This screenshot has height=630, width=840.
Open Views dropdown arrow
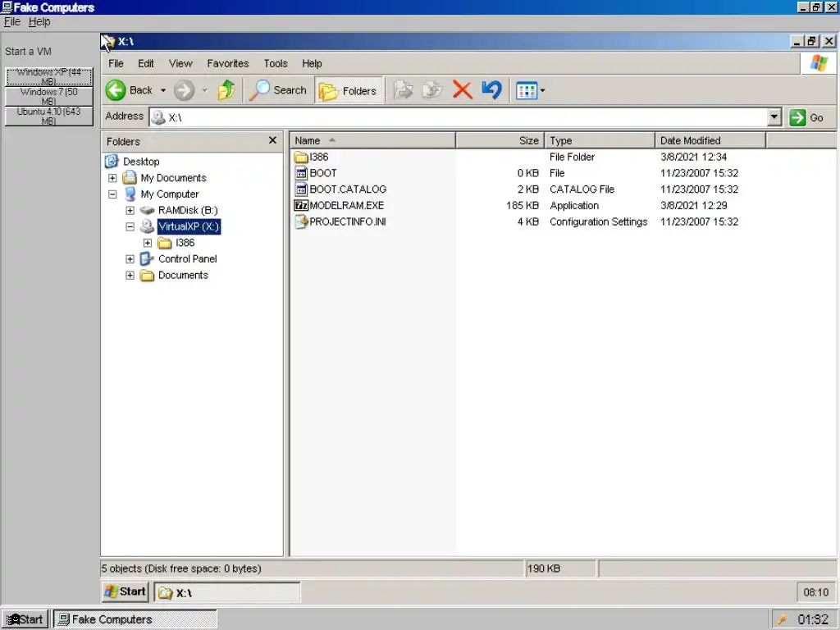pyautogui.click(x=543, y=90)
